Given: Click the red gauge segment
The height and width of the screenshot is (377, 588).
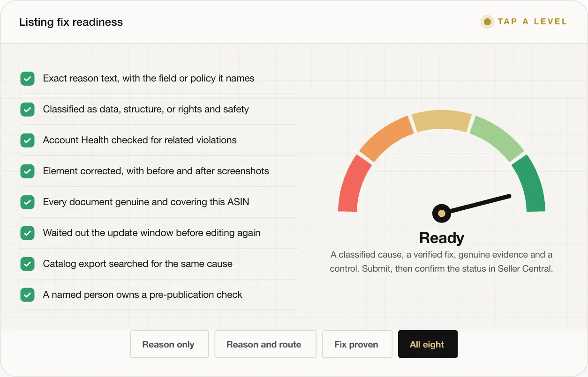Looking at the screenshot, I should pos(353,184).
